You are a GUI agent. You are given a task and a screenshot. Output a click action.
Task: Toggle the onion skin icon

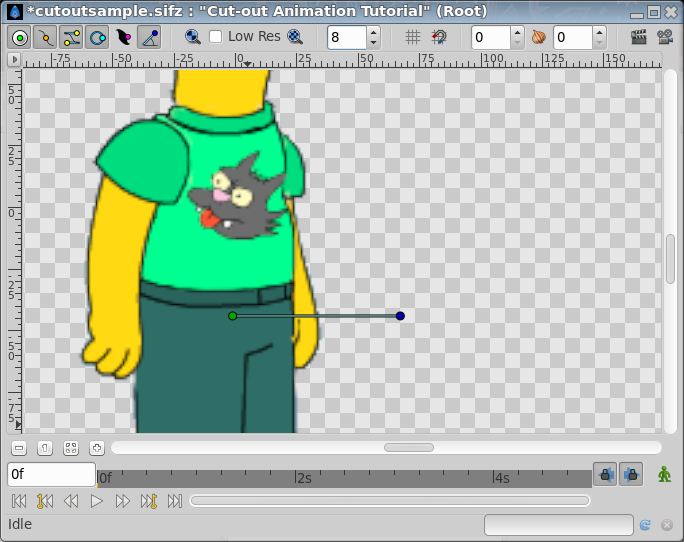tap(539, 38)
